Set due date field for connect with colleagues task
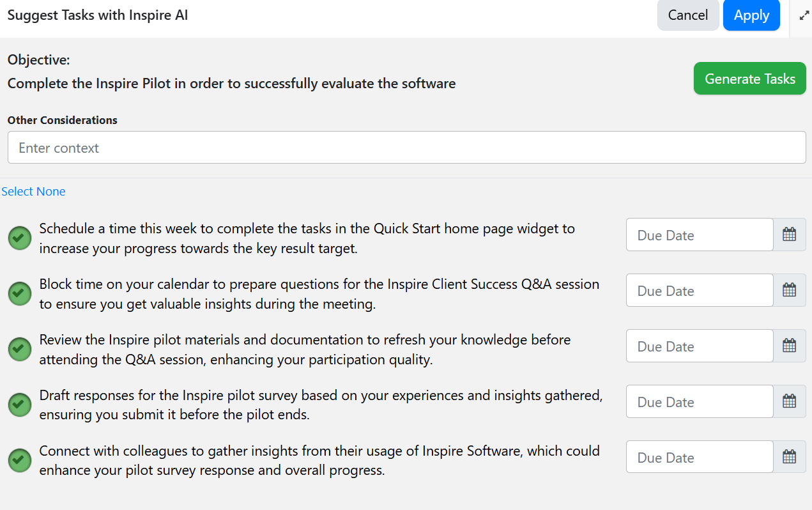 [700, 457]
